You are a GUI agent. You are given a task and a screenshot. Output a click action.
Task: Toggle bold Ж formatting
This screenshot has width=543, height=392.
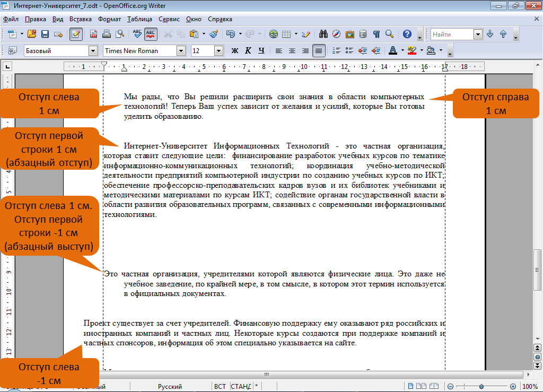235,50
